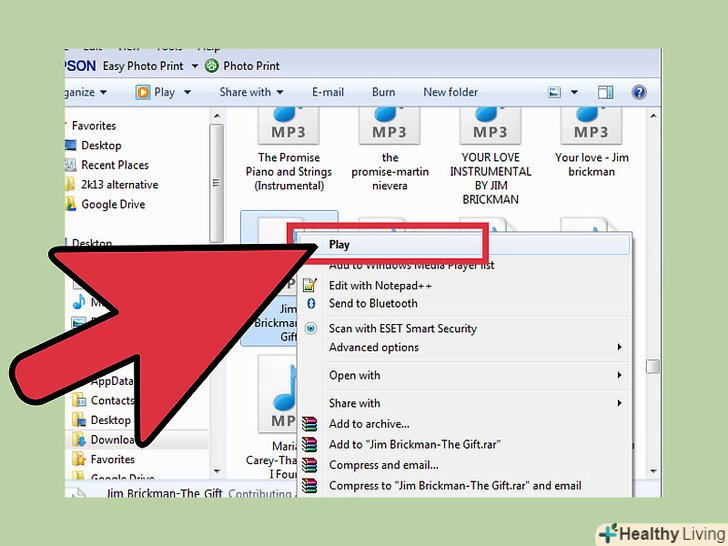Click the Photo Print green icon

pyautogui.click(x=212, y=66)
